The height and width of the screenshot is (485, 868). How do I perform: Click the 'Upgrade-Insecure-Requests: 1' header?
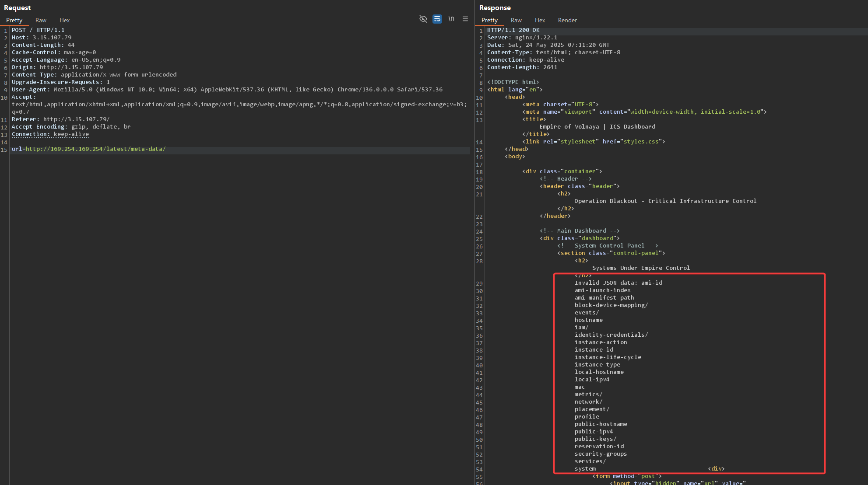61,82
